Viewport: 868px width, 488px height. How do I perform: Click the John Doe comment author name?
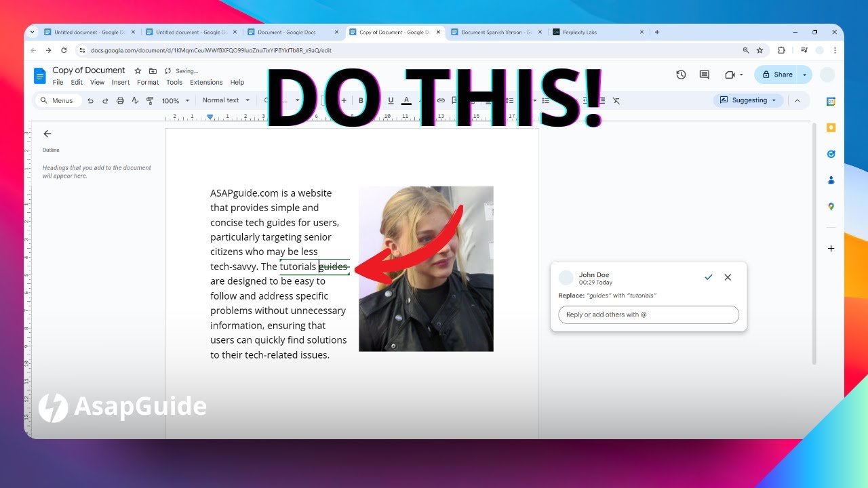point(594,275)
